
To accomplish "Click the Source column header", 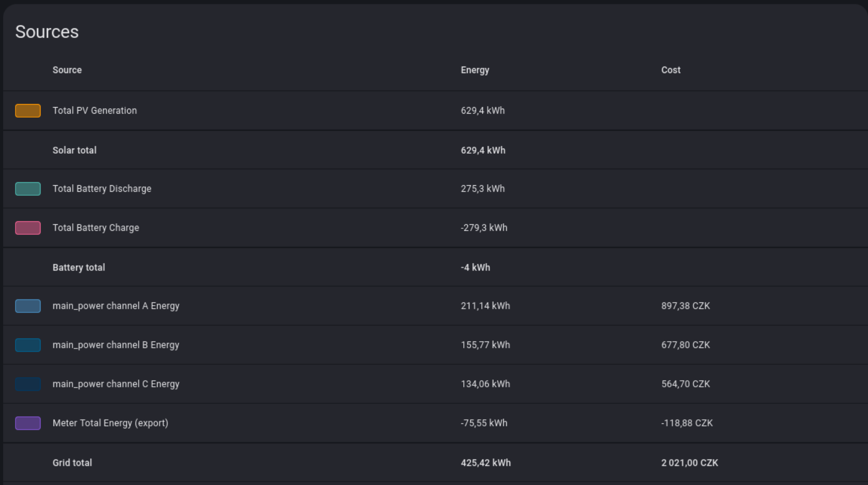I will pos(67,70).
